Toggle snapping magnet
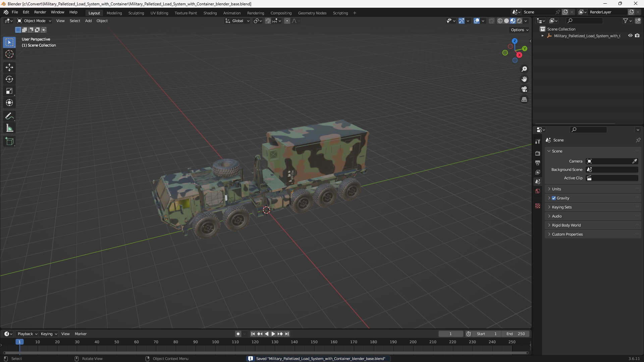 pos(268,21)
